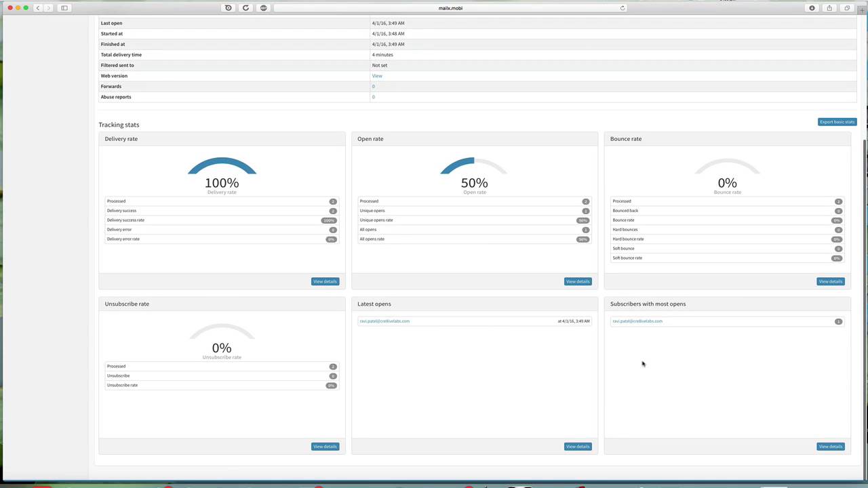Click the All opens row label
This screenshot has width=868, height=488.
[368, 230]
